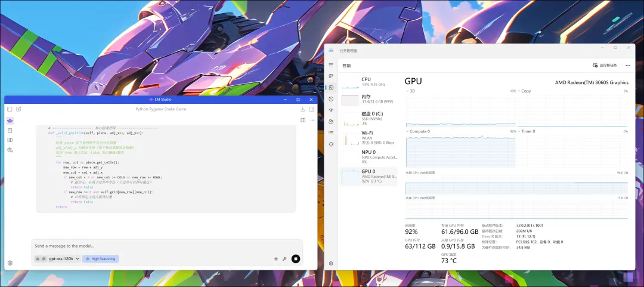Viewport: 644px width, 287px height.
Task: Focus the Send a message to the model field
Action: (x=167, y=246)
